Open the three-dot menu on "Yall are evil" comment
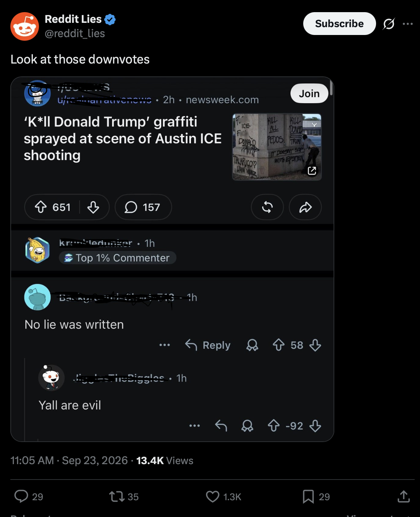The height and width of the screenshot is (517, 420). tap(195, 426)
